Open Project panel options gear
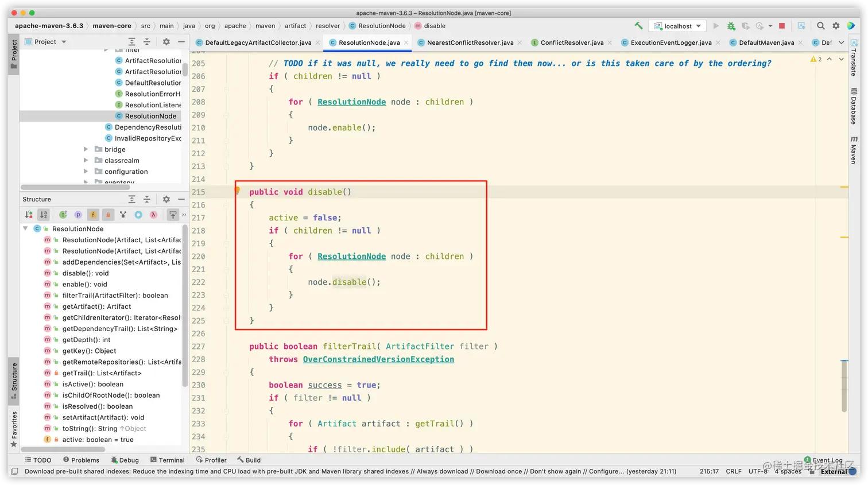The image size is (868, 485). pos(166,42)
